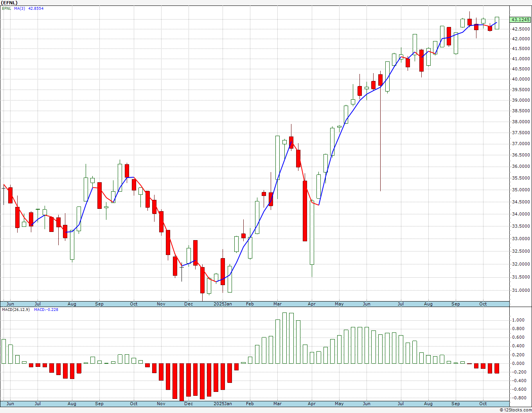
Task: Click Mar on the price chart date axis
Action: point(277,304)
